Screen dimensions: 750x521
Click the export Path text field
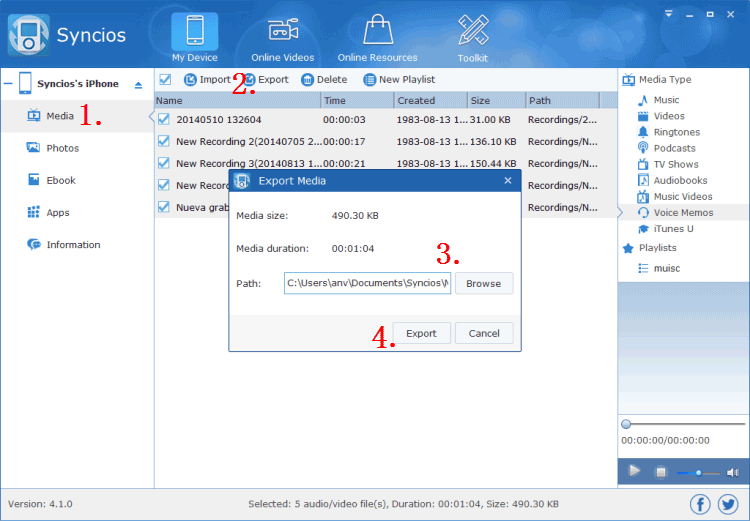point(367,283)
